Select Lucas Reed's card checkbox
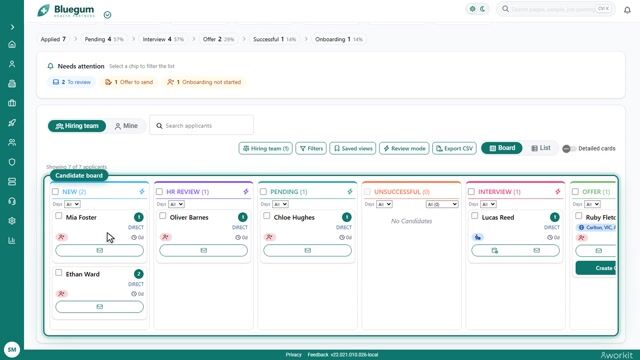The width and height of the screenshot is (640, 360). (x=475, y=216)
